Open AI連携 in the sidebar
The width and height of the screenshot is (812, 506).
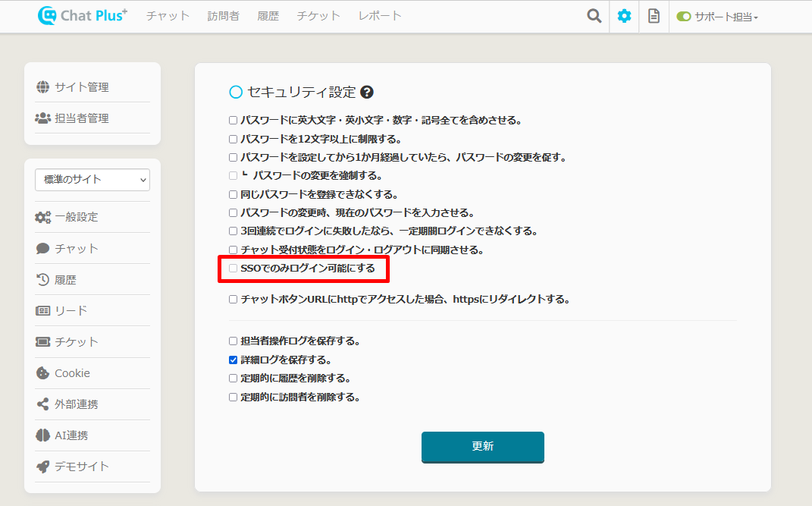tap(71, 435)
